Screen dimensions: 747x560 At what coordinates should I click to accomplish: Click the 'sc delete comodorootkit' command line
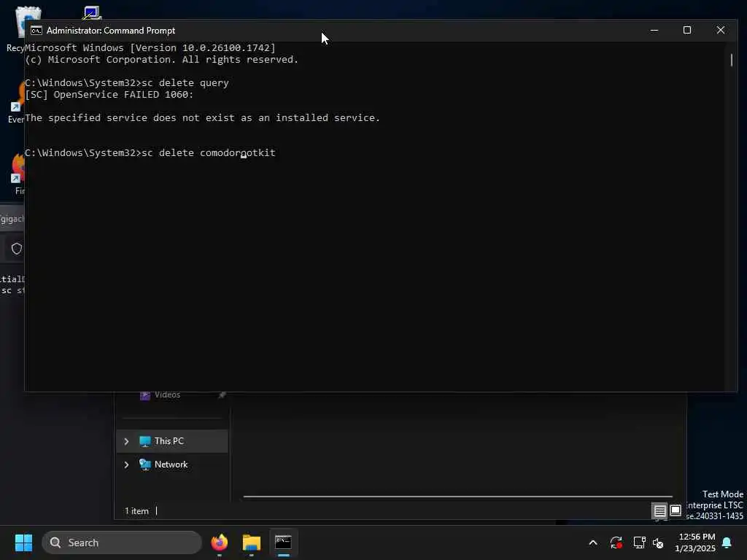[x=150, y=153]
